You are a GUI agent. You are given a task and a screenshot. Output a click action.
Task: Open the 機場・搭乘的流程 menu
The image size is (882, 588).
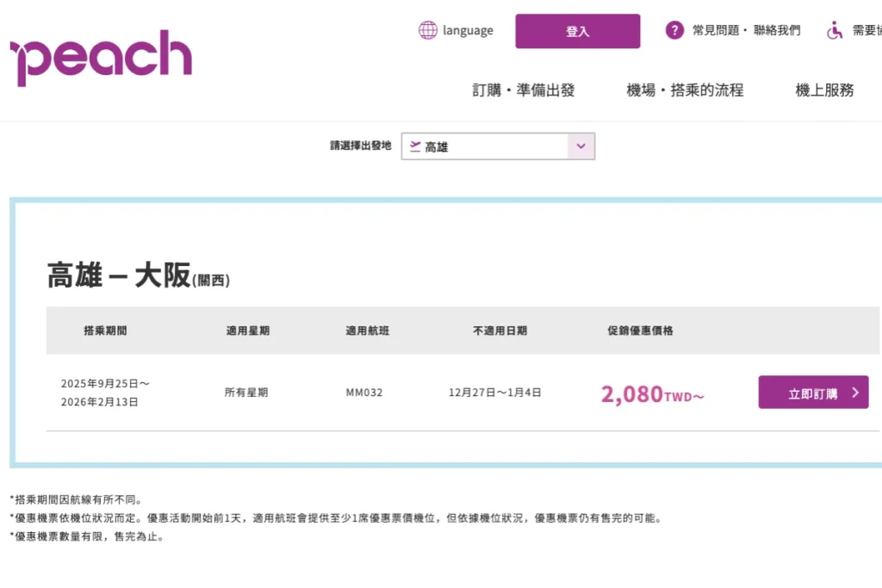[685, 90]
